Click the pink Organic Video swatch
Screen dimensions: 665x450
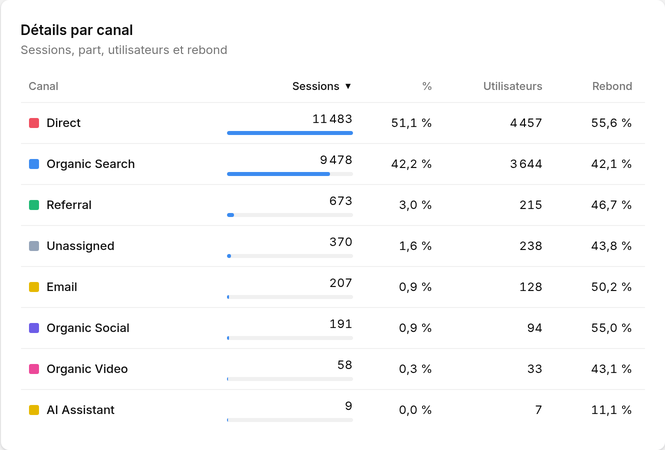34,369
